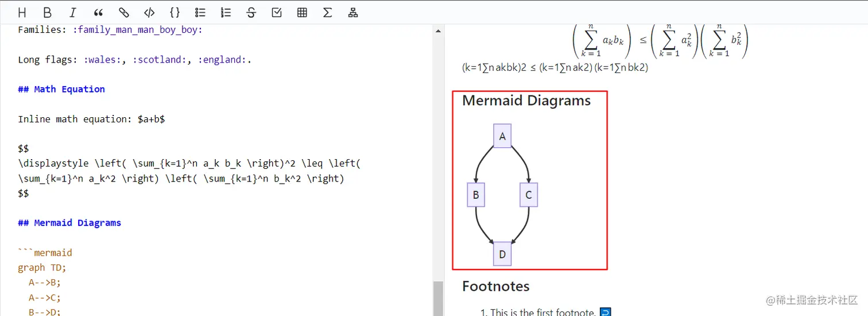Insert a heading with the H icon
This screenshot has width=868, height=316.
tap(22, 13)
